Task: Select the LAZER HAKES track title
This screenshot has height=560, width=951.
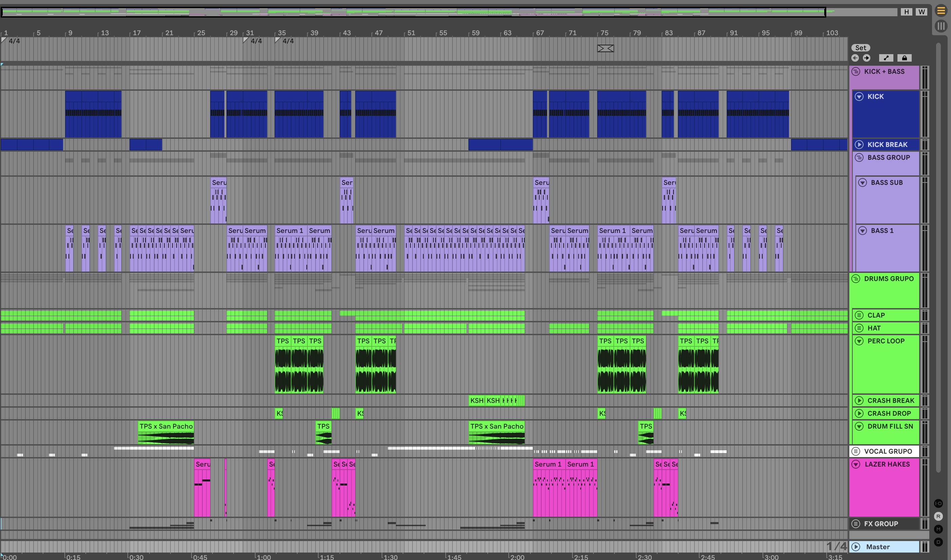Action: 887,464
